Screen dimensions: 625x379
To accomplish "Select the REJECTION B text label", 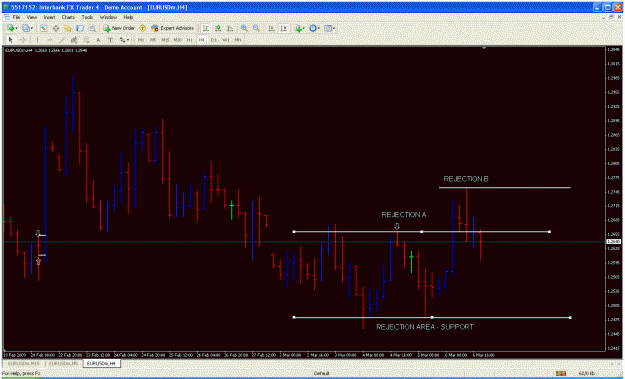I will click(466, 179).
